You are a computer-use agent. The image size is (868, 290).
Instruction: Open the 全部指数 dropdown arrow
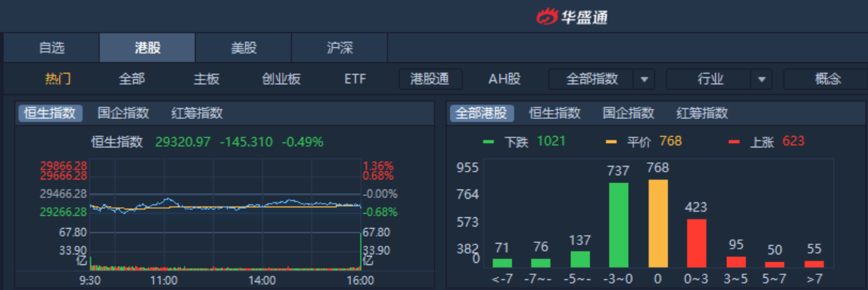point(644,79)
